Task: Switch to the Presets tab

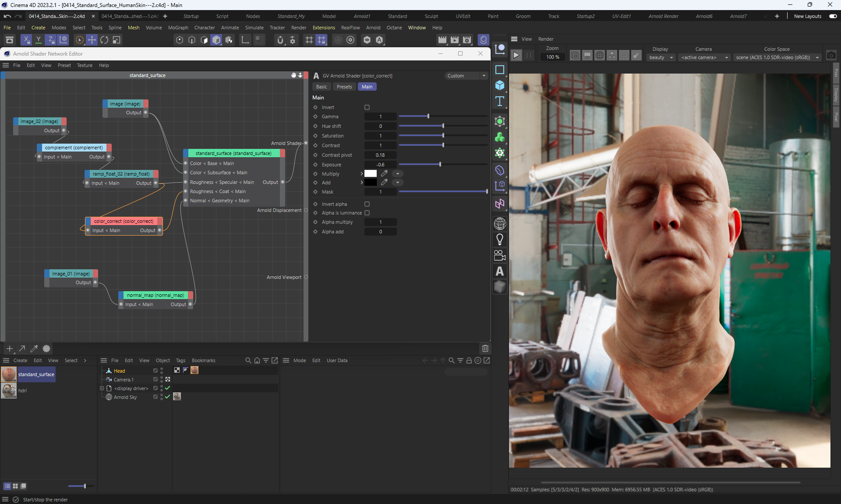Action: pos(344,87)
